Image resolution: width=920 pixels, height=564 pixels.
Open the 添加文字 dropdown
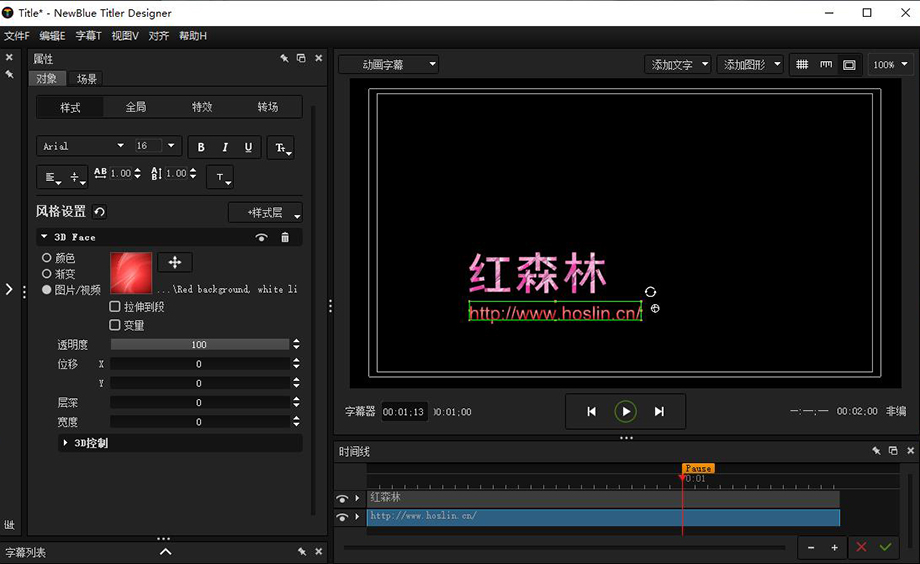[679, 65]
